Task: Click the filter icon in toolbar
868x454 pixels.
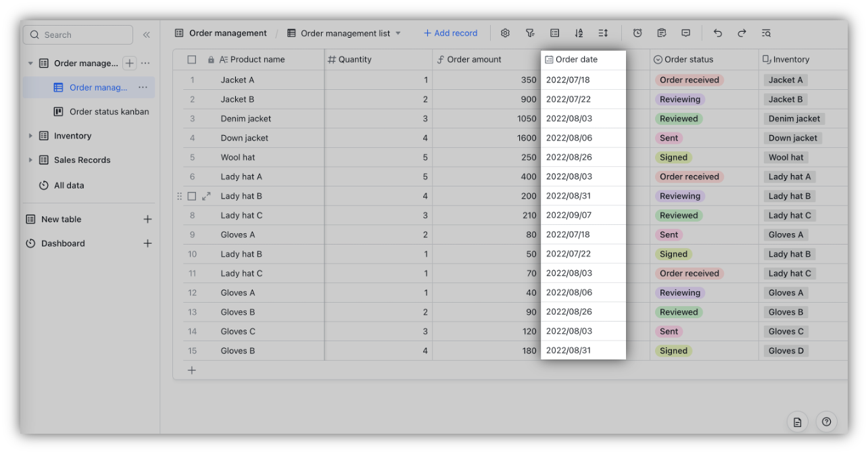Action: [530, 33]
